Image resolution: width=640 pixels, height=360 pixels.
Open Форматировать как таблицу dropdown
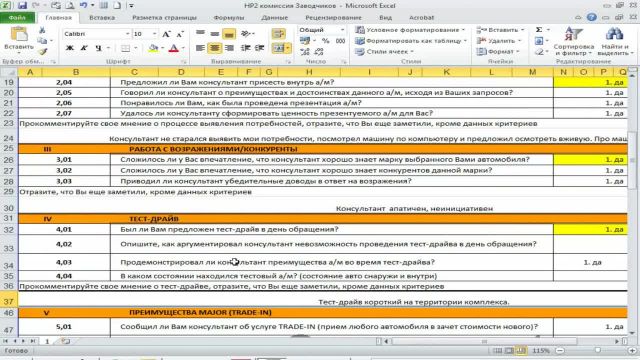coord(411,41)
